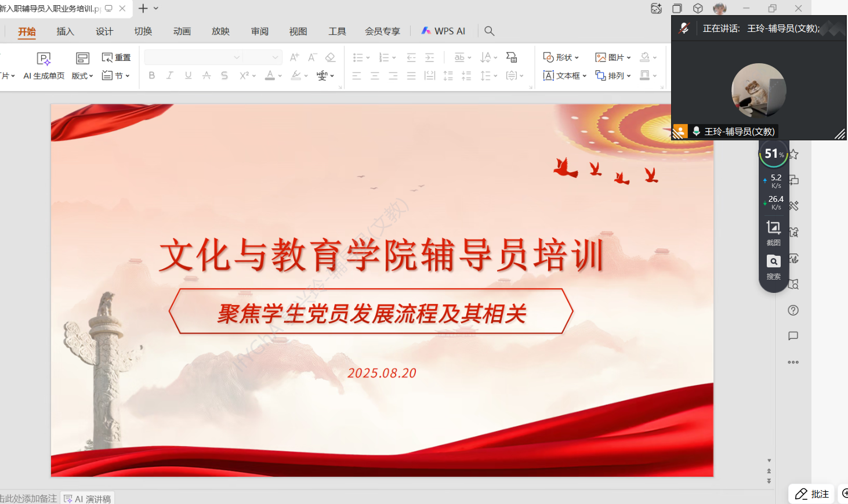Open the help question mark icon
848x504 pixels.
pos(793,310)
